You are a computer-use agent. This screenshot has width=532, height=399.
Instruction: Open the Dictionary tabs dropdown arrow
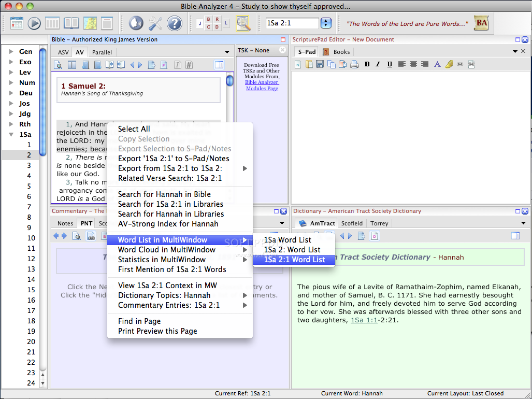tap(523, 223)
